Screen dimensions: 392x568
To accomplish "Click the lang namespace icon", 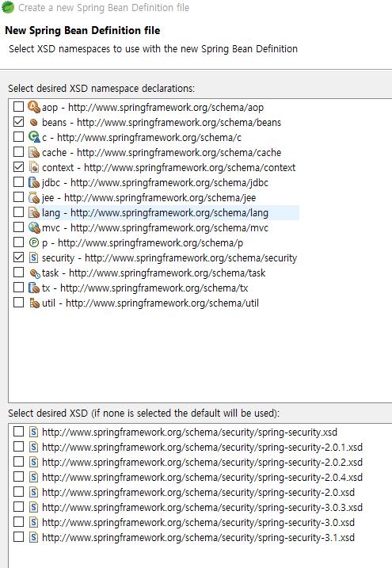I will click(34, 212).
